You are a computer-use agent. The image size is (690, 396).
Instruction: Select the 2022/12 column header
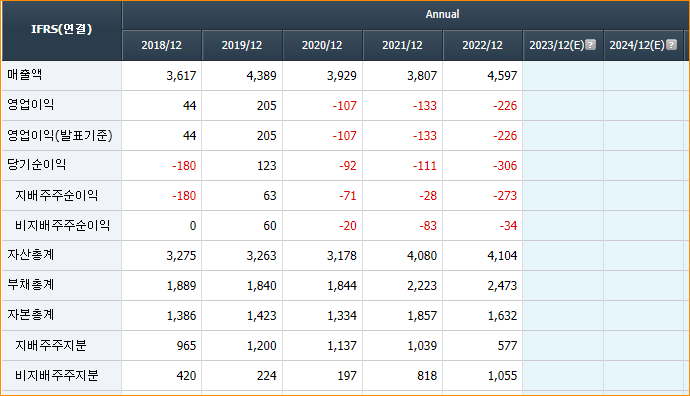[x=482, y=45]
